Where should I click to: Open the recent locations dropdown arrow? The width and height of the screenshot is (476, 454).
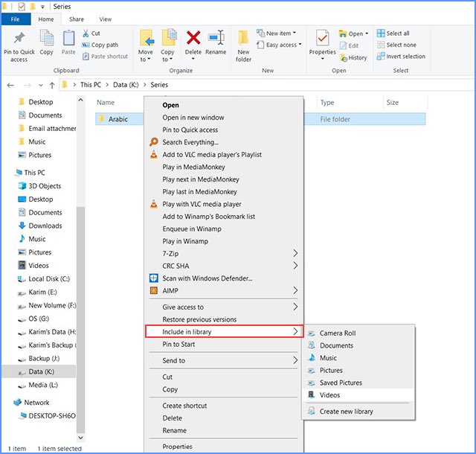click(41, 86)
